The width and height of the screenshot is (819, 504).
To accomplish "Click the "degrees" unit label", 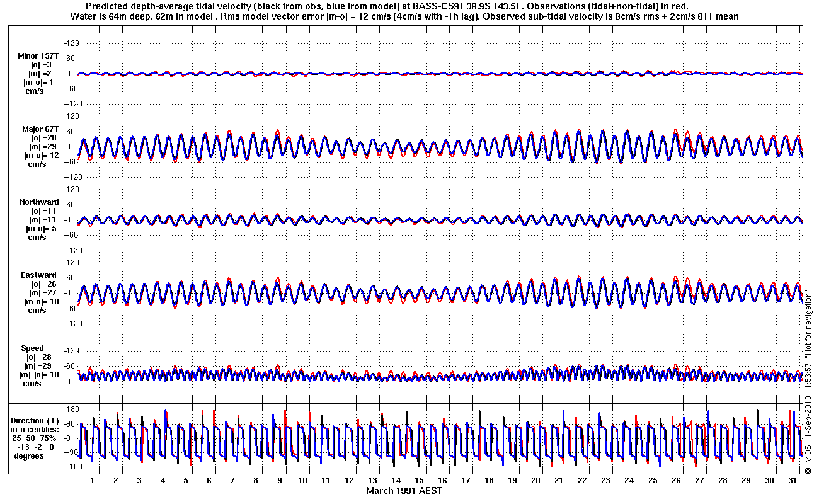I will (29, 456).
